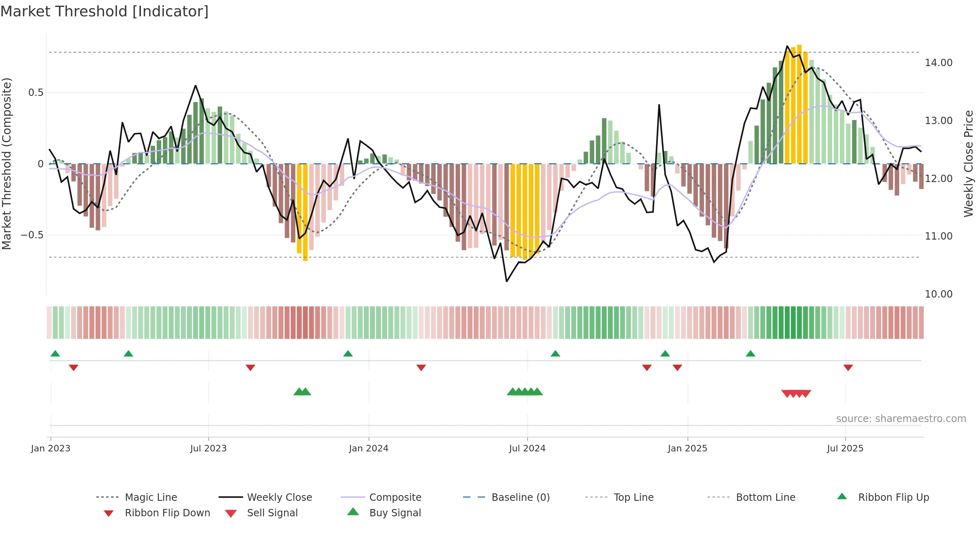This screenshot has width=980, height=551.
Task: Toggle the Magic Line legend entry
Action: coord(137,497)
